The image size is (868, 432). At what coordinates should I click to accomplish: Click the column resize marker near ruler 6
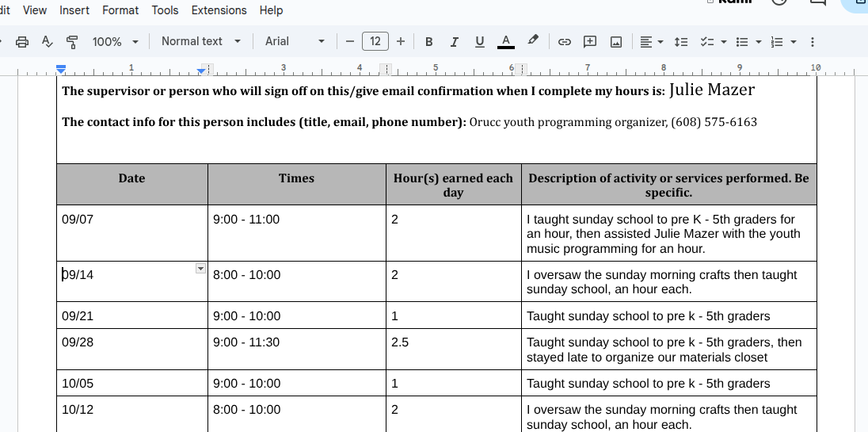click(x=521, y=69)
